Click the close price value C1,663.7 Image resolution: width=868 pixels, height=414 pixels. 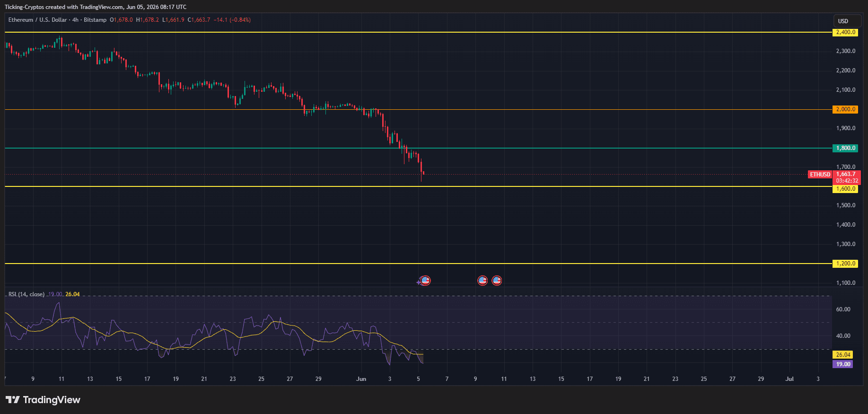pos(199,20)
